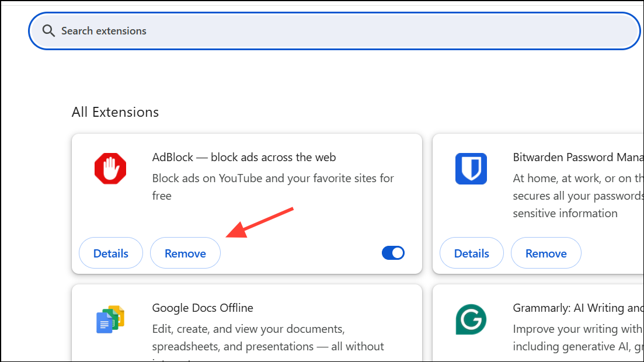The width and height of the screenshot is (644, 362).
Task: Click the Google Docs Offline icon
Action: (110, 319)
